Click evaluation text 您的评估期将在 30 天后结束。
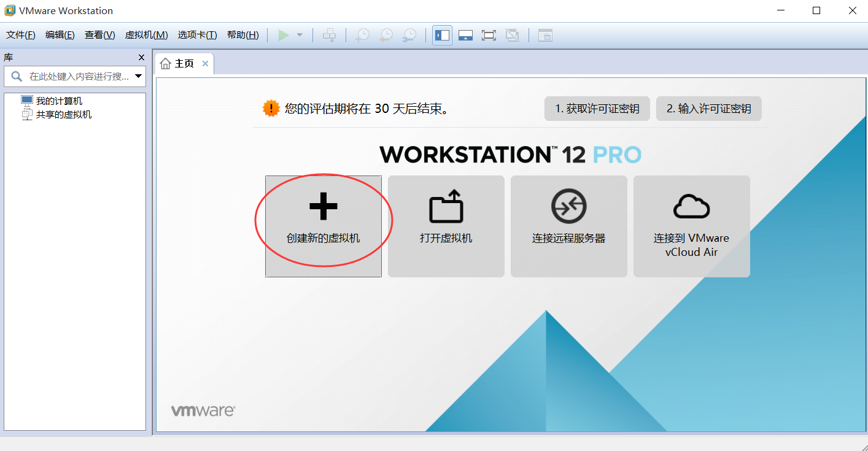The image size is (868, 451). [368, 109]
